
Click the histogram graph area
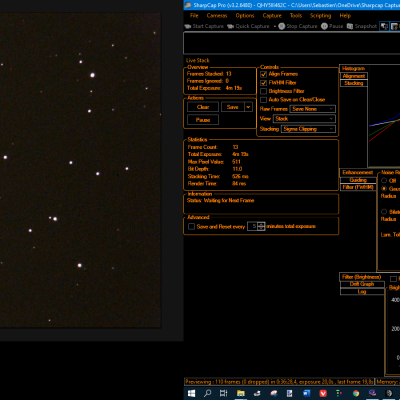tap(384, 117)
